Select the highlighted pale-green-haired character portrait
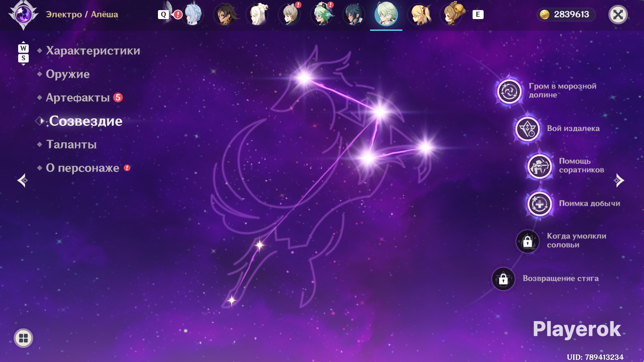The image size is (644, 362). pos(386,14)
